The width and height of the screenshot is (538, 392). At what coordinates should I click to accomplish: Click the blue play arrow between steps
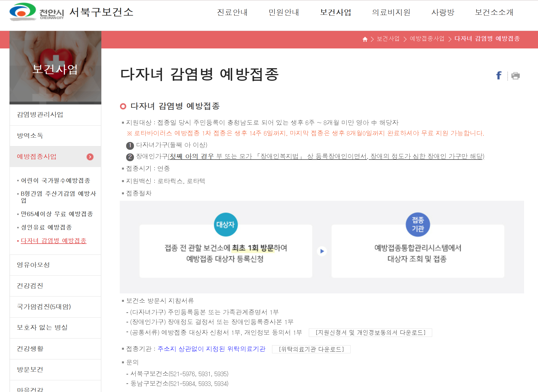coord(322,251)
